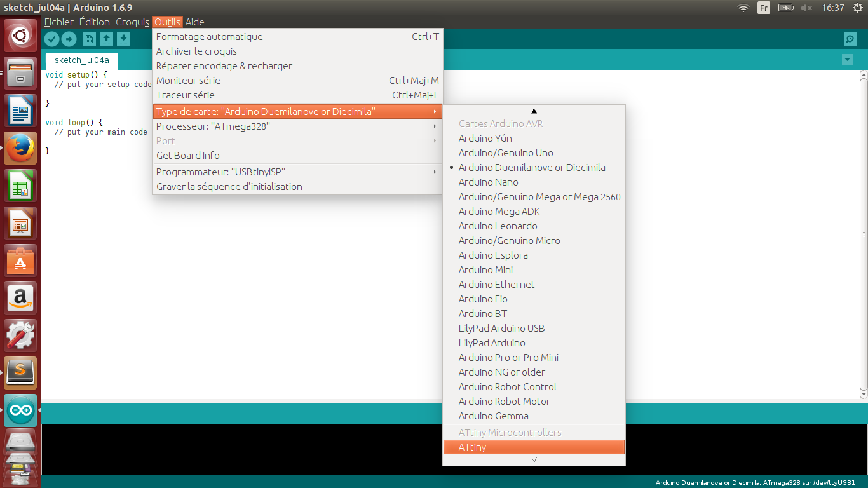Choose Graver la séquence d'initialisation
Screen dimensions: 868x488
tap(297, 187)
